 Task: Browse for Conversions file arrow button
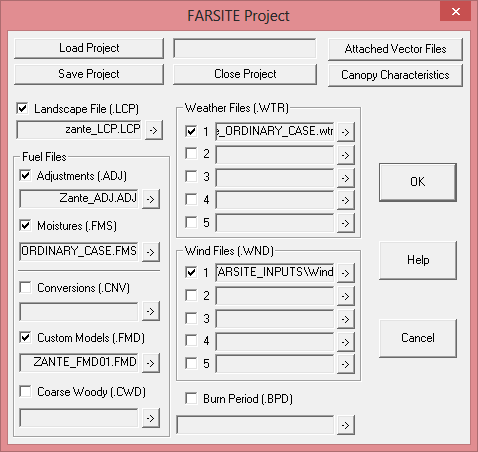(x=151, y=311)
